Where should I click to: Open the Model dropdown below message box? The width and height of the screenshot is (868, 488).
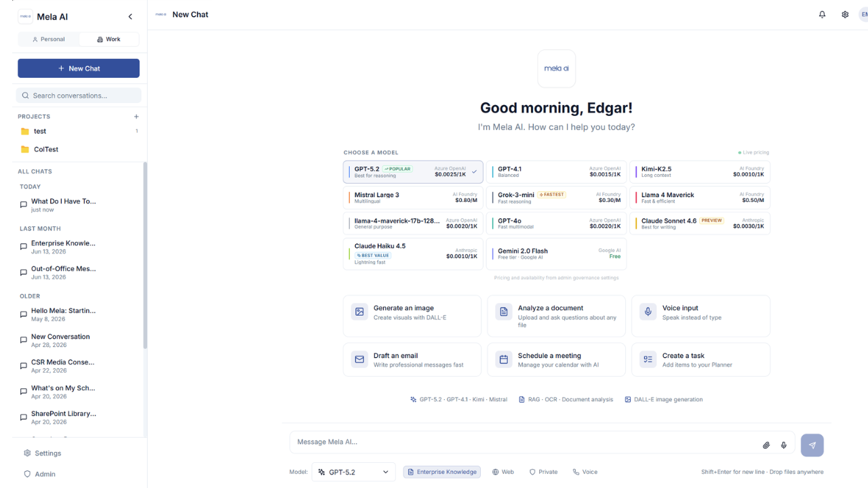click(354, 472)
